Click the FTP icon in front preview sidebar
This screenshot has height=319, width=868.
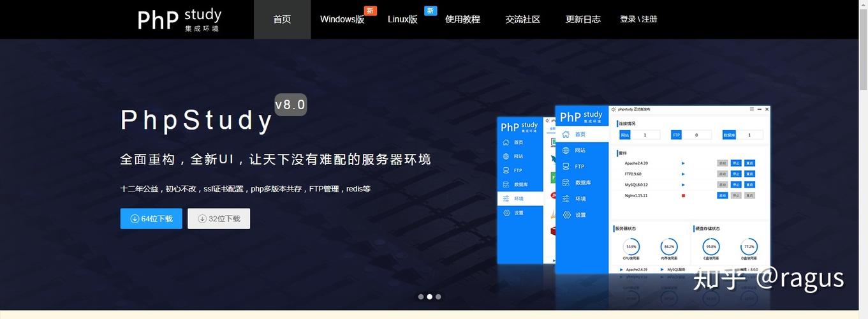tap(566, 166)
